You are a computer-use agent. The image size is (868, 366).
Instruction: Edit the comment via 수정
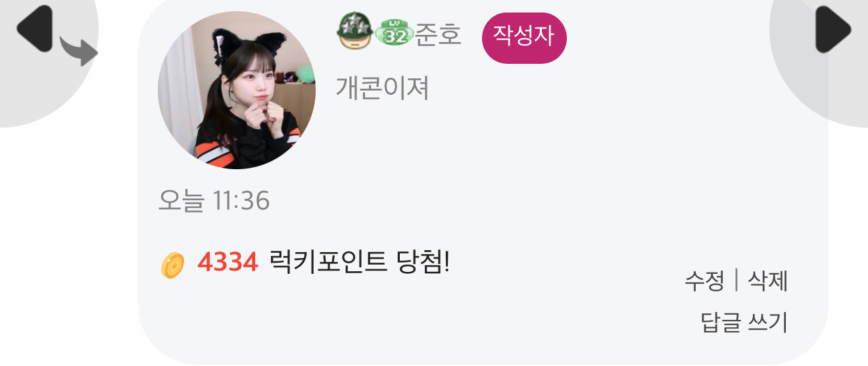point(704,282)
